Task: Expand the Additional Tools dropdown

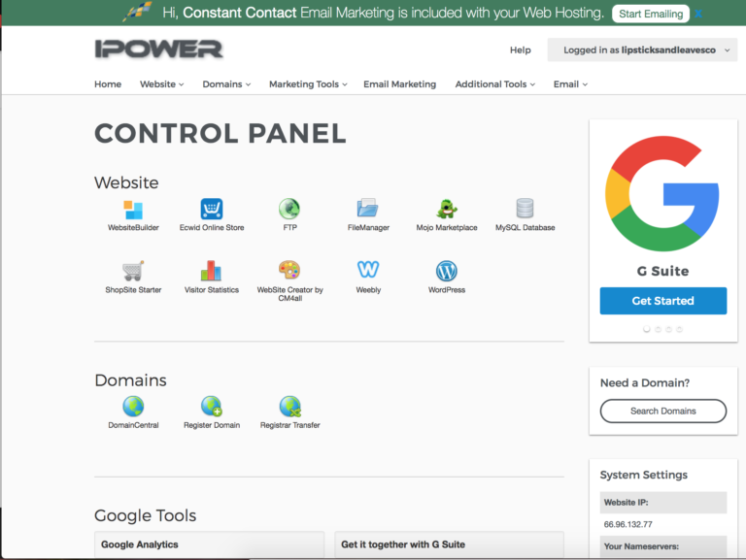Action: [494, 84]
